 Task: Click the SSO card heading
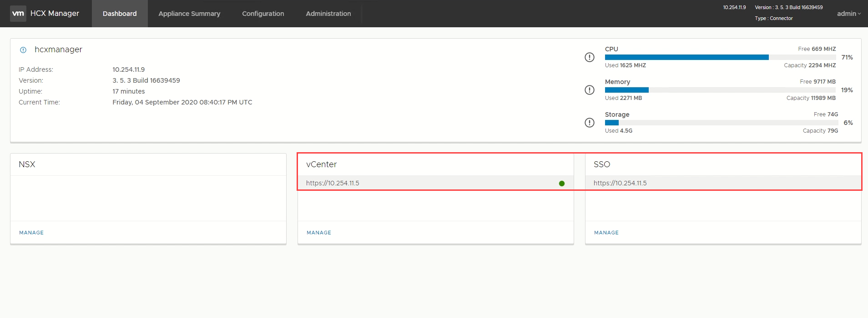click(x=602, y=164)
